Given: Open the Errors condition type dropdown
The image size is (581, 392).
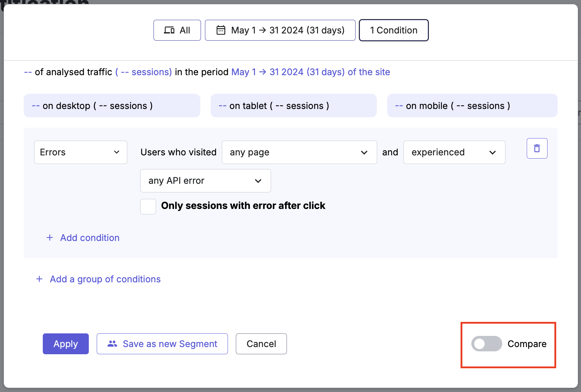Looking at the screenshot, I should coord(81,152).
